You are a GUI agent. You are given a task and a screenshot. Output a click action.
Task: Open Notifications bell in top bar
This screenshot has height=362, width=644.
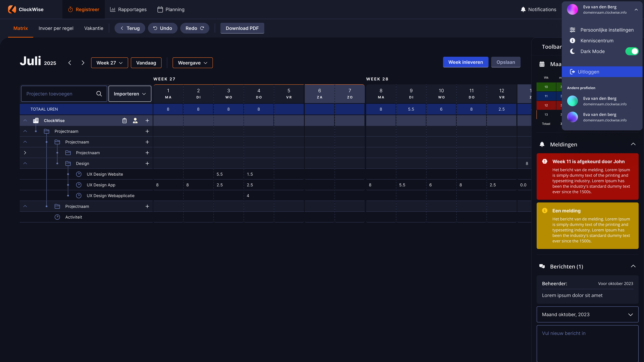[x=523, y=9]
